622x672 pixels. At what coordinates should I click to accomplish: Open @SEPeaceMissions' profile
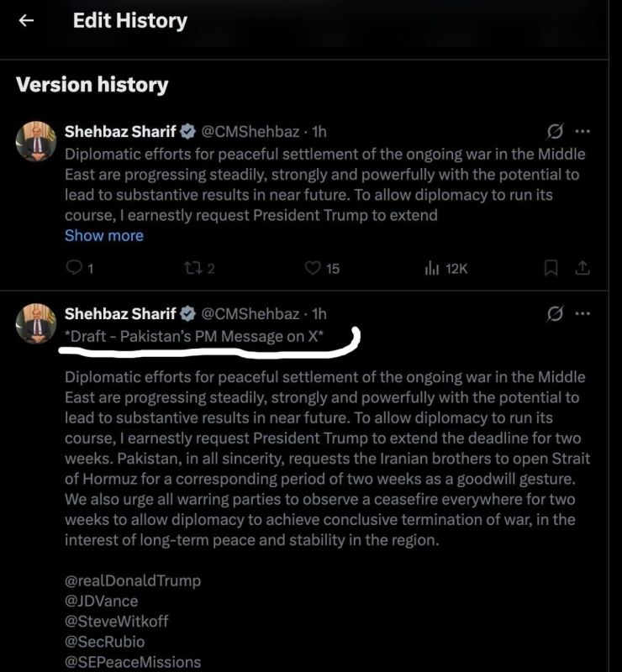click(134, 661)
